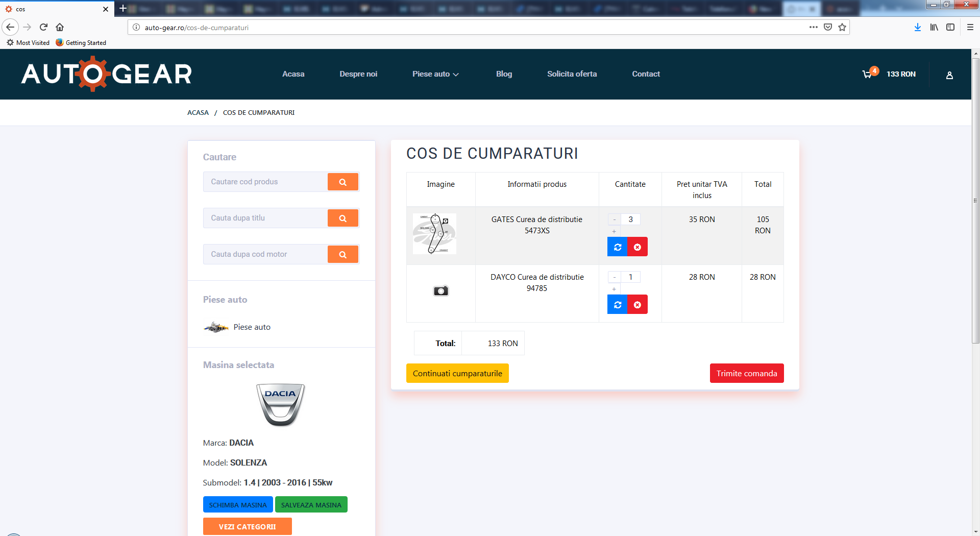Open the Blog menu item
The width and height of the screenshot is (980, 536).
[504, 74]
